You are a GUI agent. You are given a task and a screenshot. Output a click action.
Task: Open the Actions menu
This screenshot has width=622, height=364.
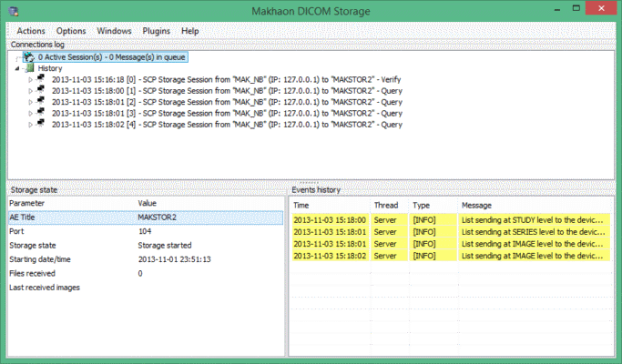click(30, 31)
